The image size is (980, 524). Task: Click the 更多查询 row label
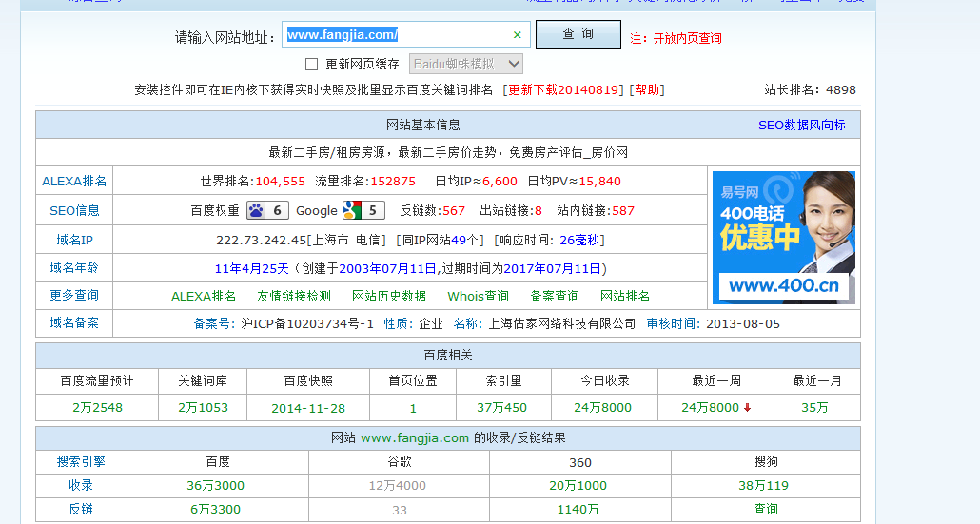(74, 295)
